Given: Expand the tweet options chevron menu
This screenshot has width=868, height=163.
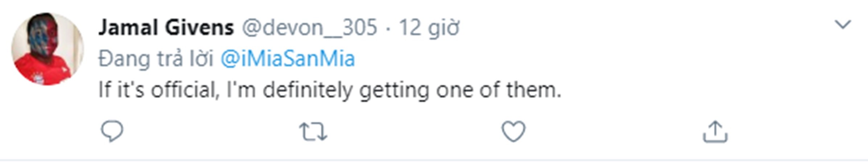Looking at the screenshot, I should pyautogui.click(x=843, y=25).
